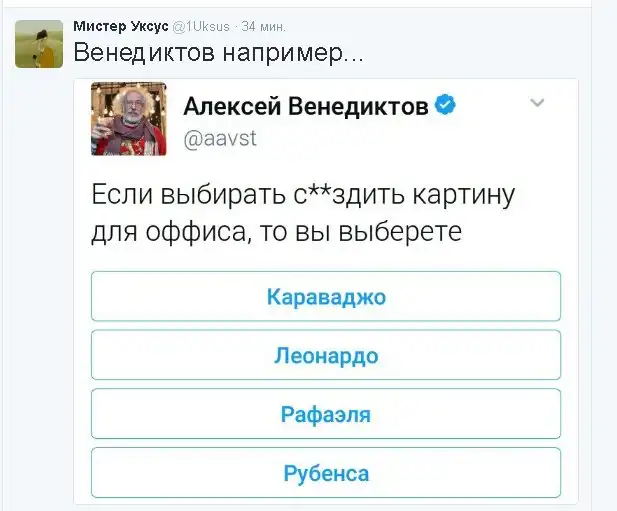
Task: Open the @aavst handle link
Action: [220, 138]
